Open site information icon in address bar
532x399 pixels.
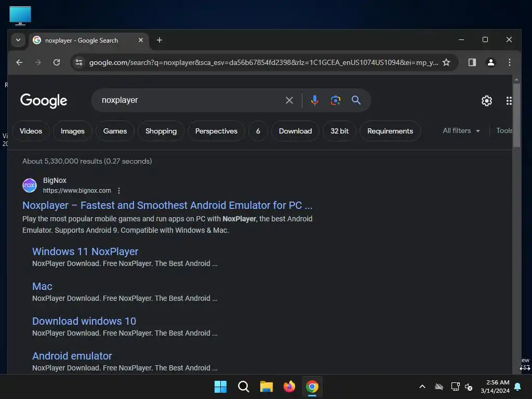79,62
